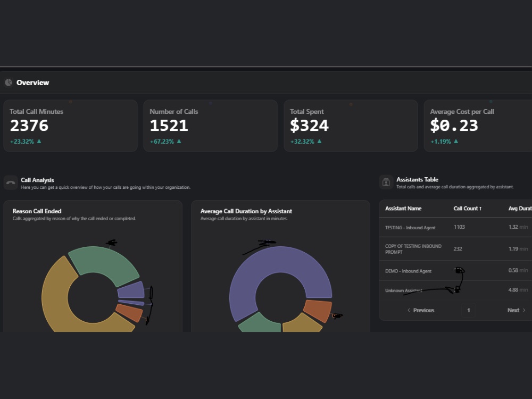The image size is (532, 399).
Task: Click the Assistants Table icon
Action: pos(386,182)
